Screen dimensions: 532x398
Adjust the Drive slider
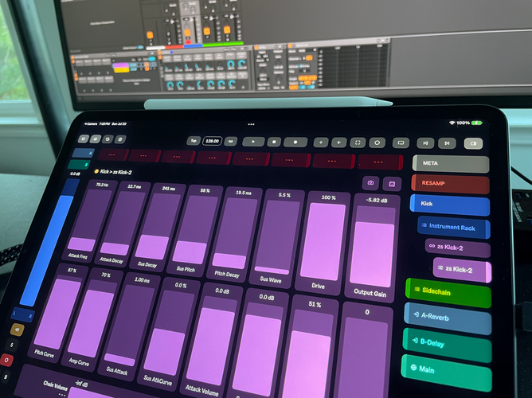[323, 242]
